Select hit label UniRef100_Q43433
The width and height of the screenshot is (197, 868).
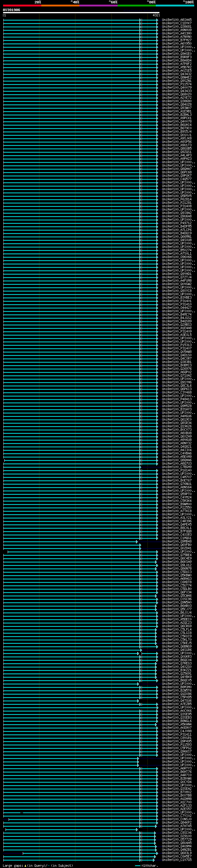click(177, 91)
